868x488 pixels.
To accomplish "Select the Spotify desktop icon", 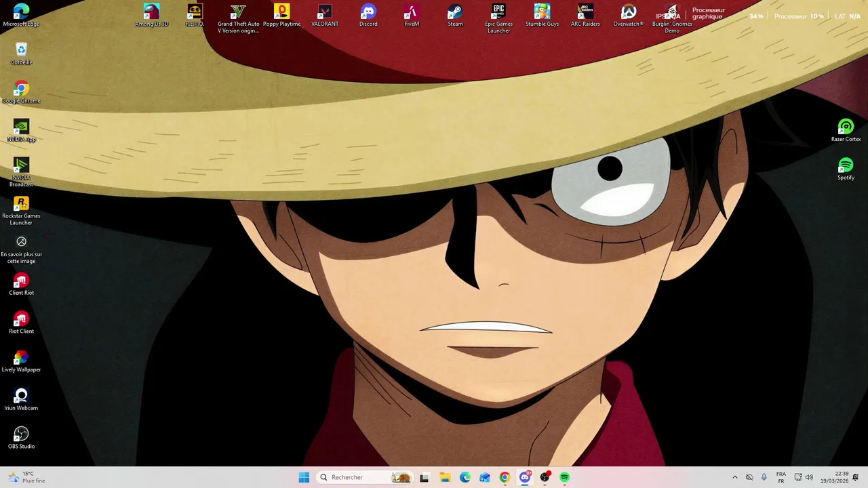I will coord(846,169).
